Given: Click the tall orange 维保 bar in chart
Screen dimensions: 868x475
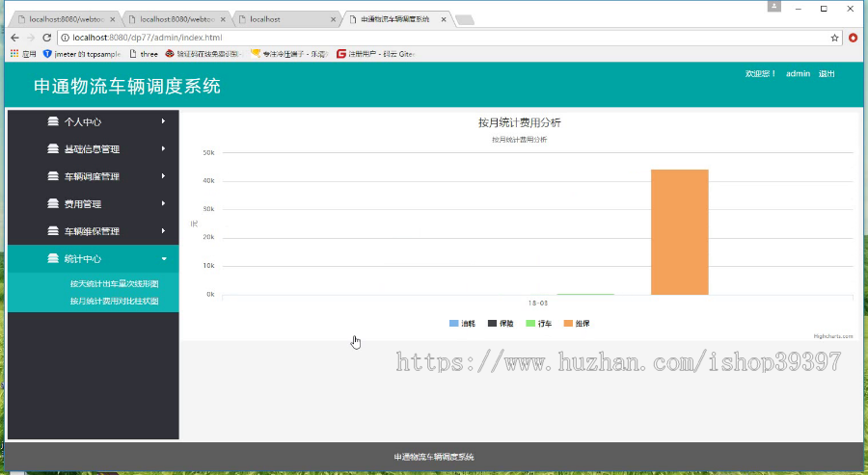Looking at the screenshot, I should pyautogui.click(x=679, y=232).
